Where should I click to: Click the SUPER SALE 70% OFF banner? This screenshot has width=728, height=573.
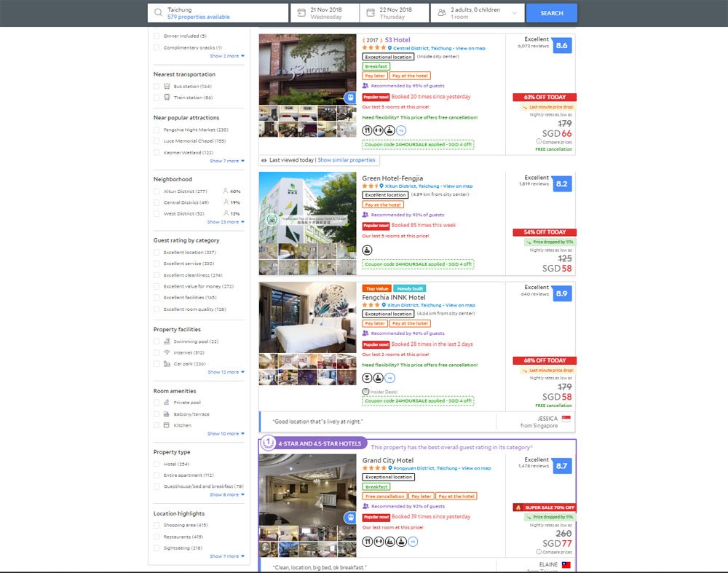coord(545,507)
